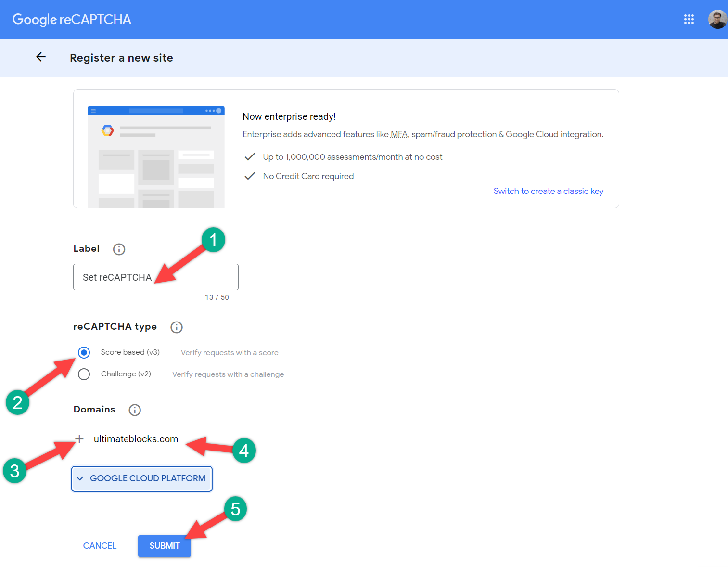Viewport: 728px width, 567px height.
Task: Open the Google apps launcher grid
Action: pos(689,19)
